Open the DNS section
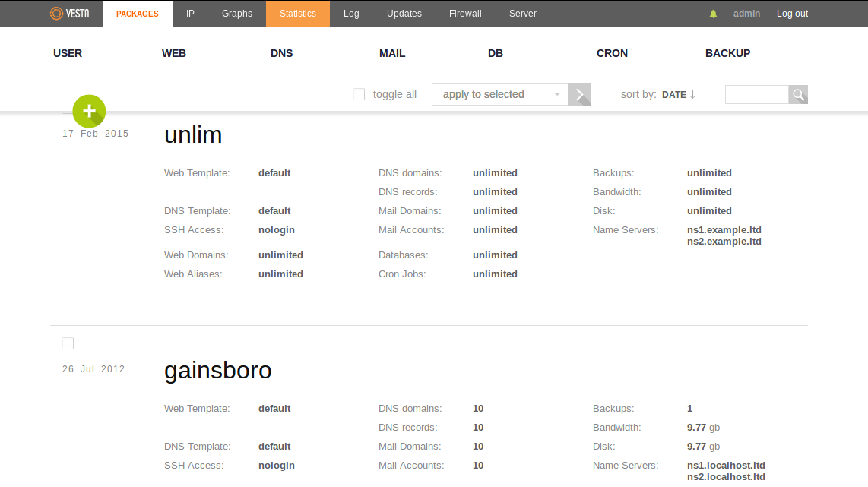Image resolution: width=868 pixels, height=487 pixels. pos(281,53)
